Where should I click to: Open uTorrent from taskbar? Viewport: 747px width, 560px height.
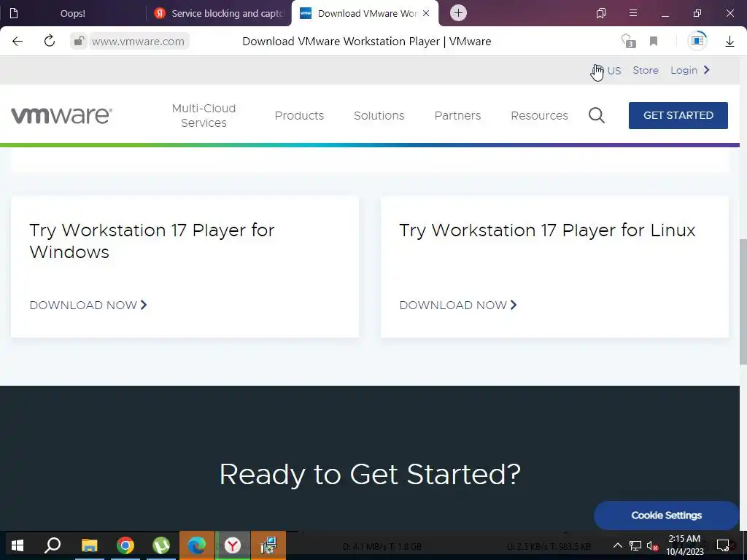(161, 545)
